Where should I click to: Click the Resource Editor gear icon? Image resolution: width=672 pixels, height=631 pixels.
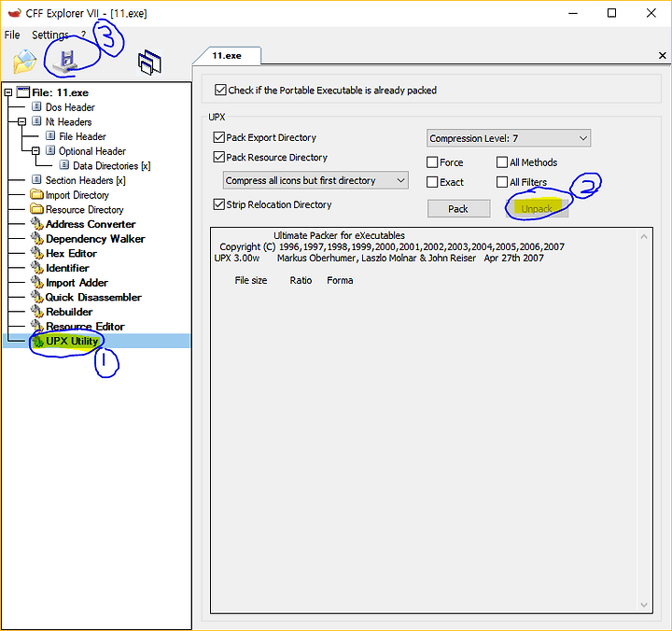36,326
